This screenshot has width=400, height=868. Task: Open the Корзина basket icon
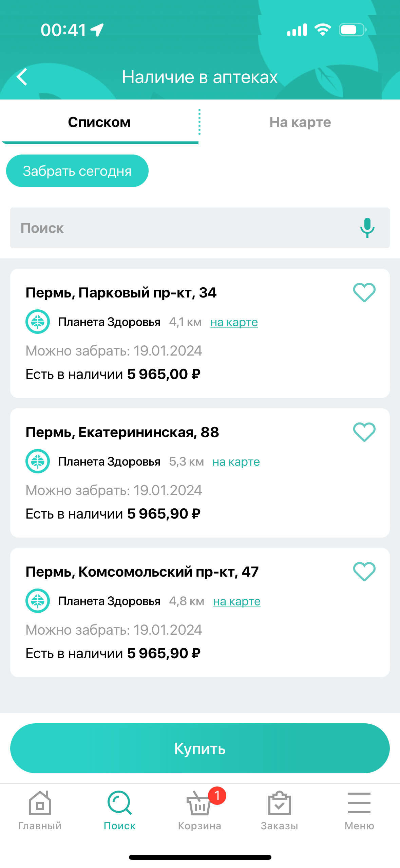click(x=199, y=804)
